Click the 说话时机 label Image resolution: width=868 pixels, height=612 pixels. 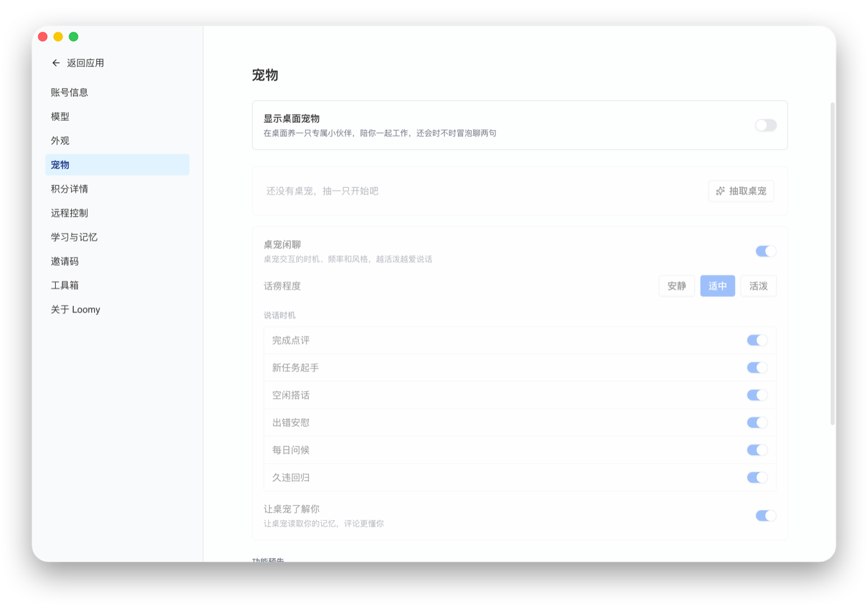280,315
